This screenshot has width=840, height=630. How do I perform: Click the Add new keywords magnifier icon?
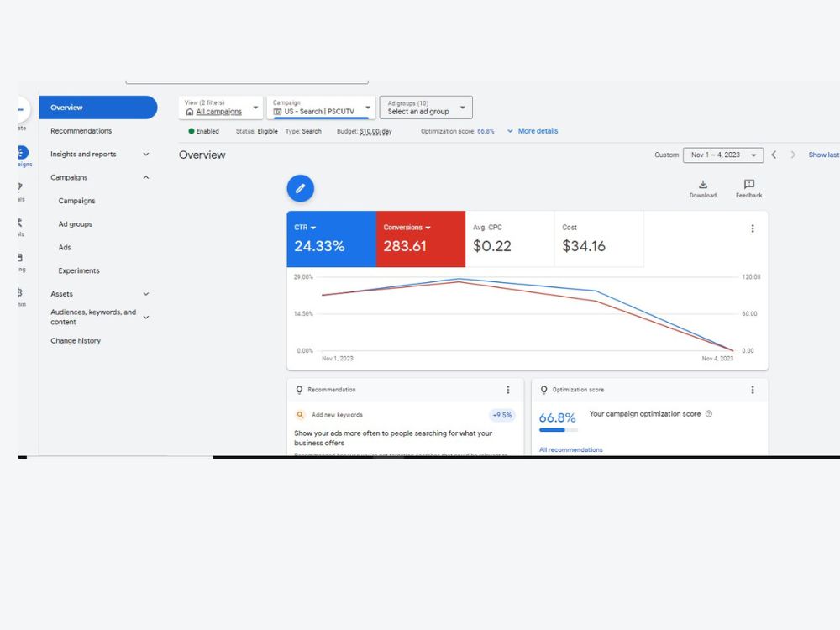click(x=300, y=415)
